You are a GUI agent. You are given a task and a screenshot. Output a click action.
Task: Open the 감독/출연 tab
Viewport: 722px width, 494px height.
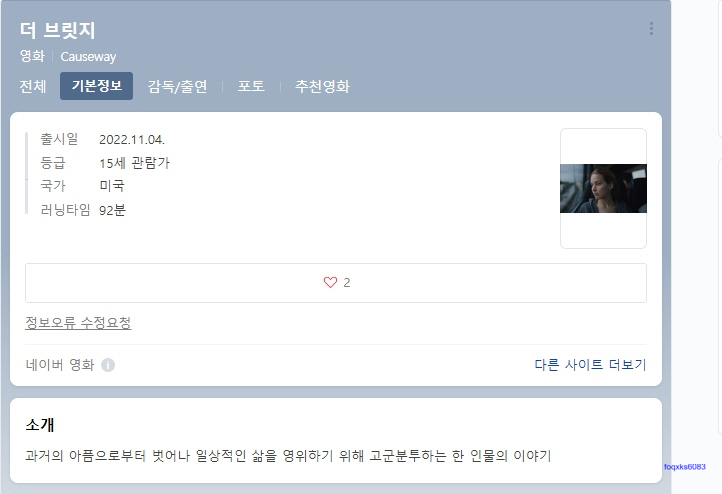coord(177,86)
